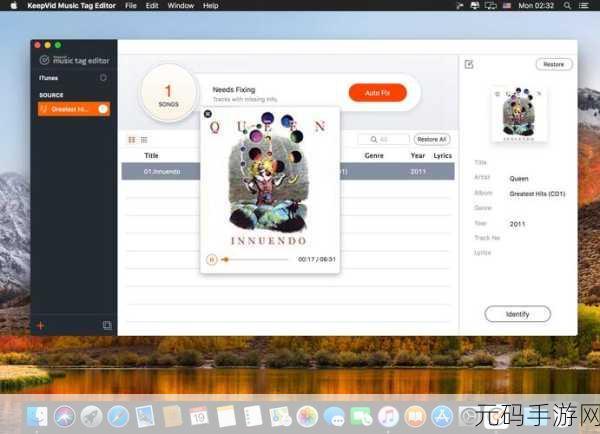This screenshot has height=434, width=600.
Task: Click the search field in song list
Action: tap(384, 139)
